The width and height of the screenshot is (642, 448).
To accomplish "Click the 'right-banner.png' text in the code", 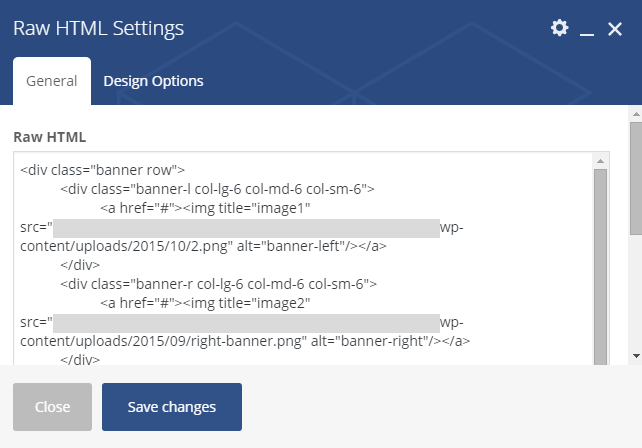I will coord(249,341).
